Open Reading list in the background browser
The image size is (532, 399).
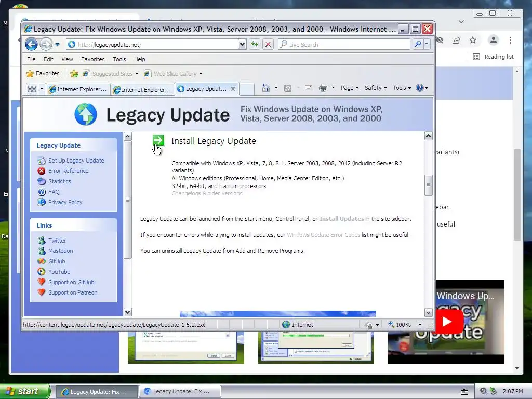click(x=494, y=57)
